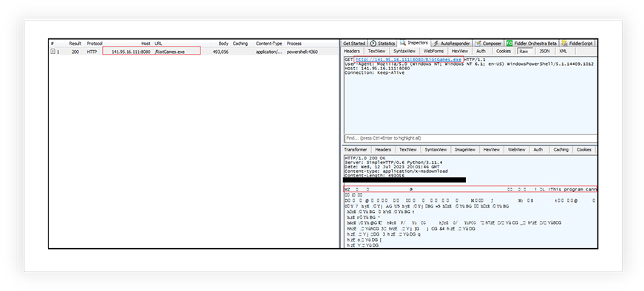Select response inspector Headers tab

click(383, 150)
